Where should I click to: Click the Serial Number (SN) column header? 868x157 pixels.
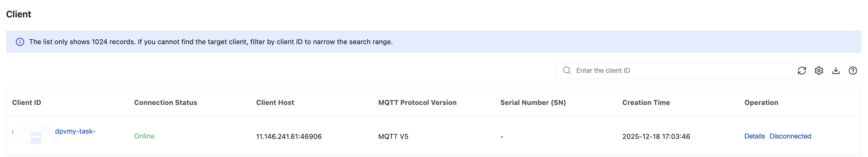pos(533,103)
